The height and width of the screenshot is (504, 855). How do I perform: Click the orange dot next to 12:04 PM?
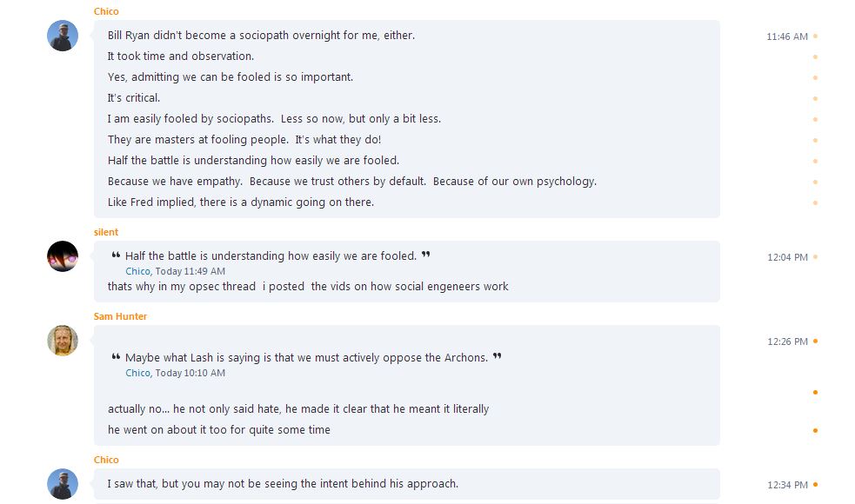point(815,257)
